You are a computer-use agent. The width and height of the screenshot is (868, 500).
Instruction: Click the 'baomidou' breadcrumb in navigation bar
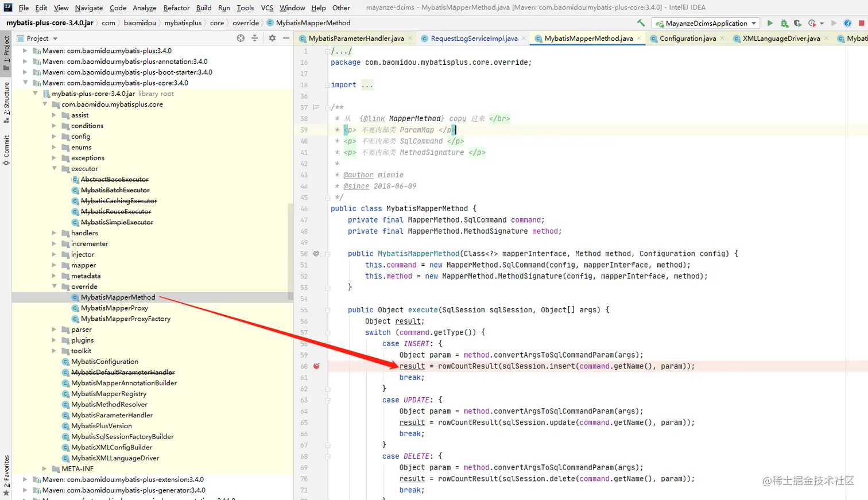point(139,23)
